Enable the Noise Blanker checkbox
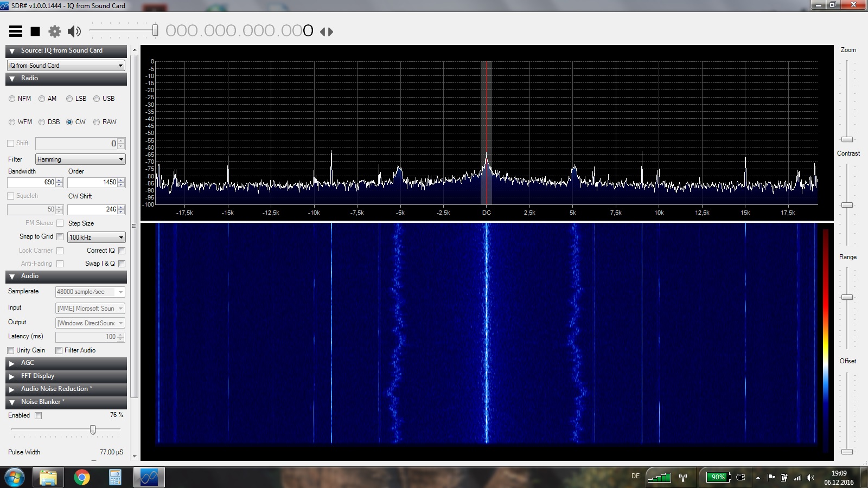868x488 pixels. (38, 416)
